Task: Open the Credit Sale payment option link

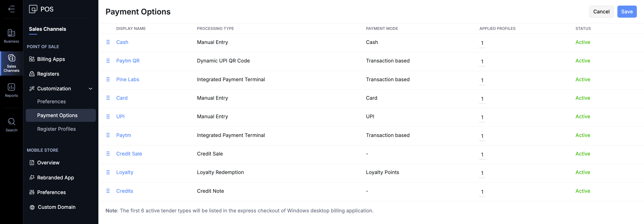Action: [x=129, y=154]
